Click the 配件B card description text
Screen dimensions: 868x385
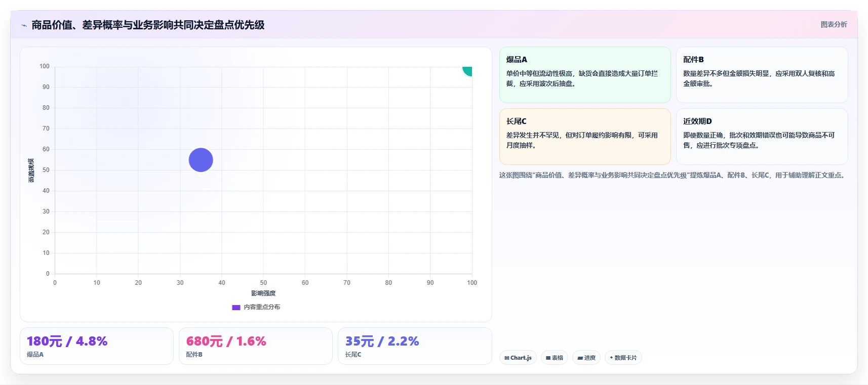coord(759,78)
